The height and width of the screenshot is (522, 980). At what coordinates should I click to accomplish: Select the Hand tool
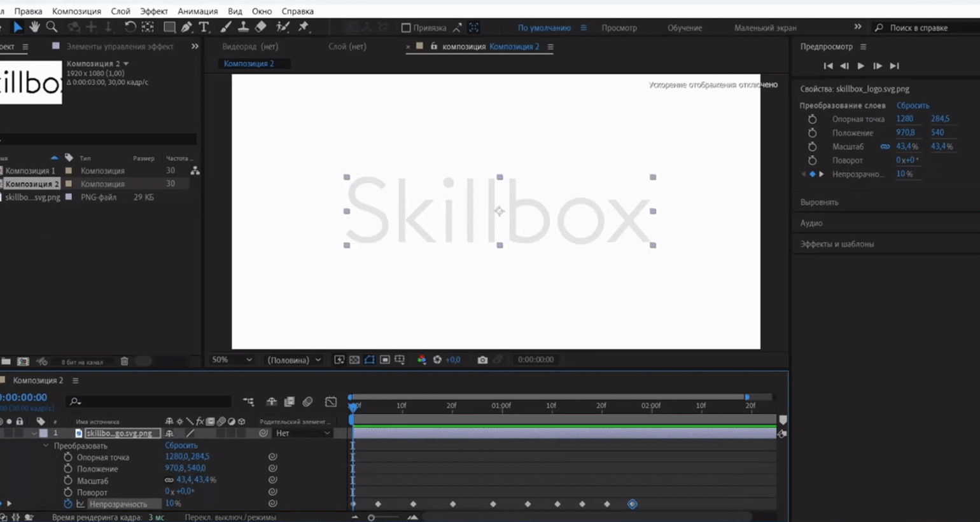point(34,27)
